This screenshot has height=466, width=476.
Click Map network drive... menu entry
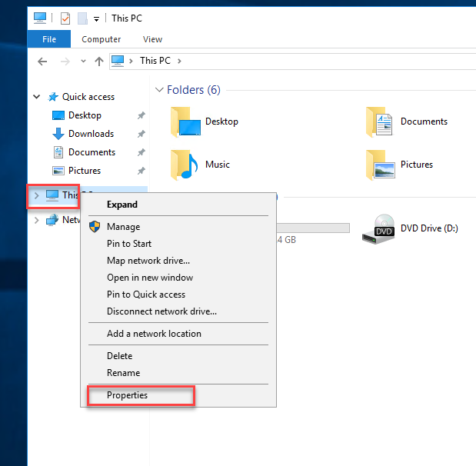[x=148, y=261]
